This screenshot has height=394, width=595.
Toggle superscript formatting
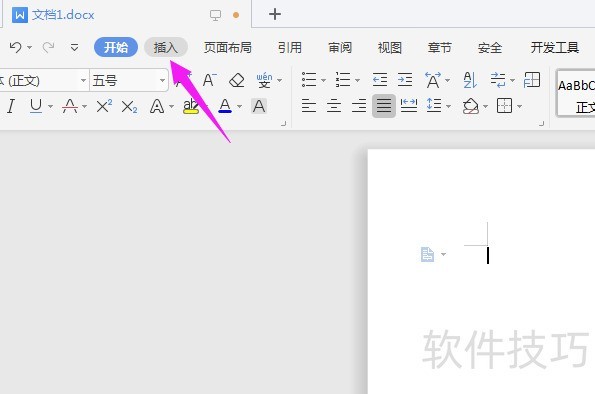[x=104, y=106]
